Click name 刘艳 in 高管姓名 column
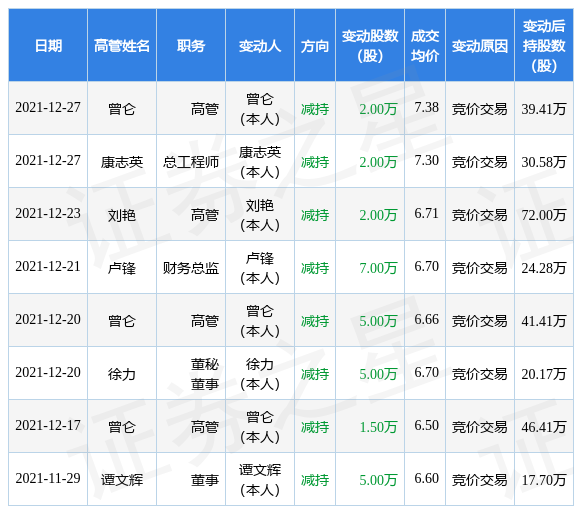This screenshot has width=574, height=514. (x=122, y=215)
